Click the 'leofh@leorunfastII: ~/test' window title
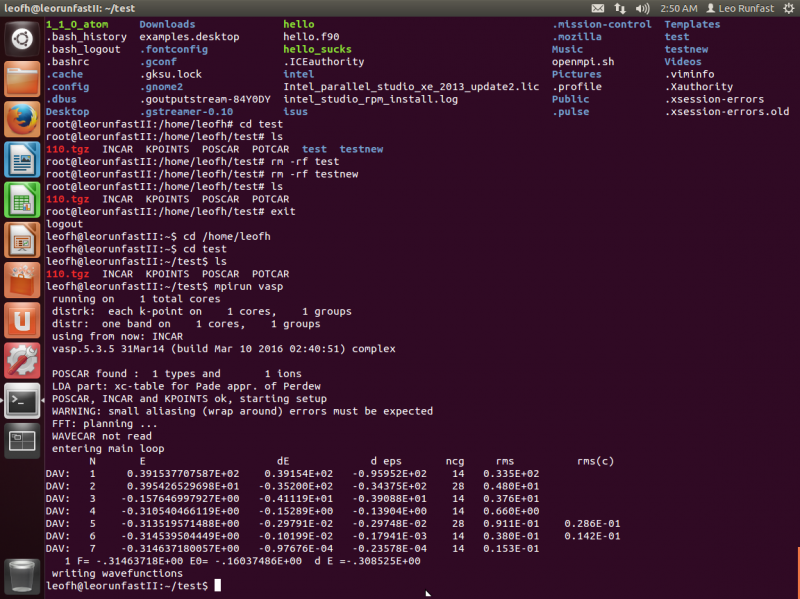 (70, 8)
